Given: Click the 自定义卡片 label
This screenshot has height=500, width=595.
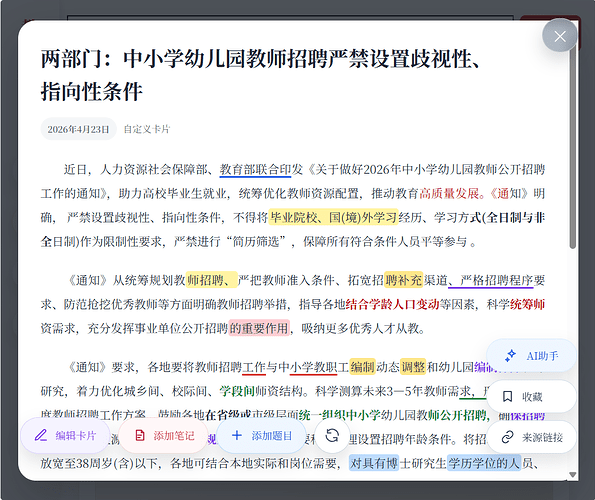Looking at the screenshot, I should (x=147, y=129).
